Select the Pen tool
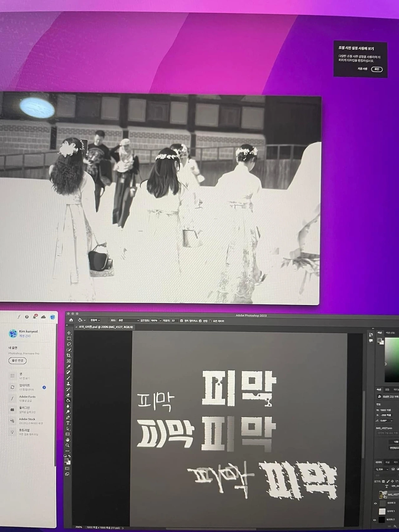The image size is (399, 532). pos(68,417)
